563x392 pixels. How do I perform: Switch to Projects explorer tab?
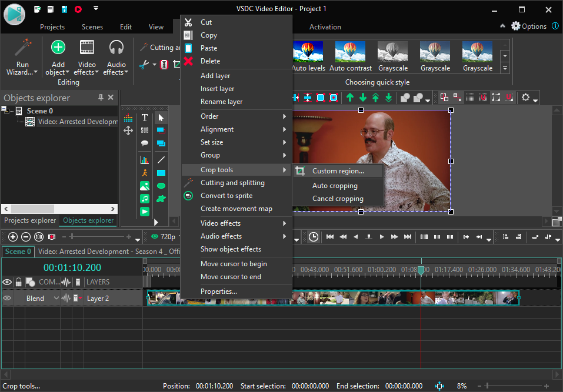(30, 220)
